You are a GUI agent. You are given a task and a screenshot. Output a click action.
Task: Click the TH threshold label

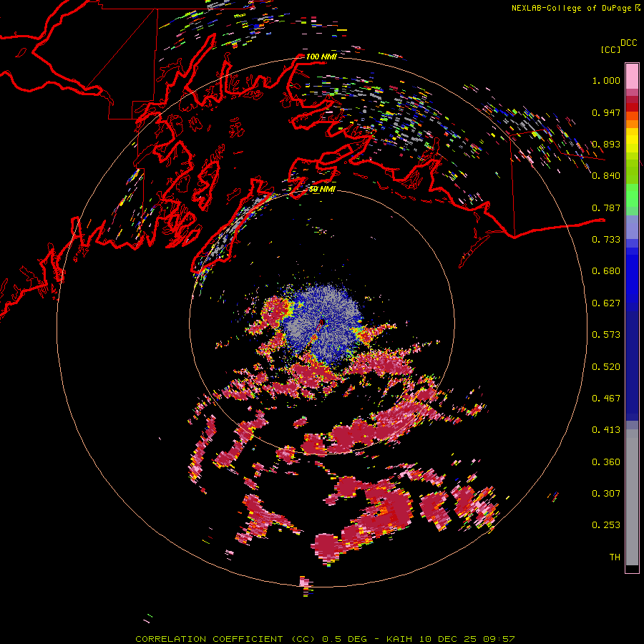point(615,557)
